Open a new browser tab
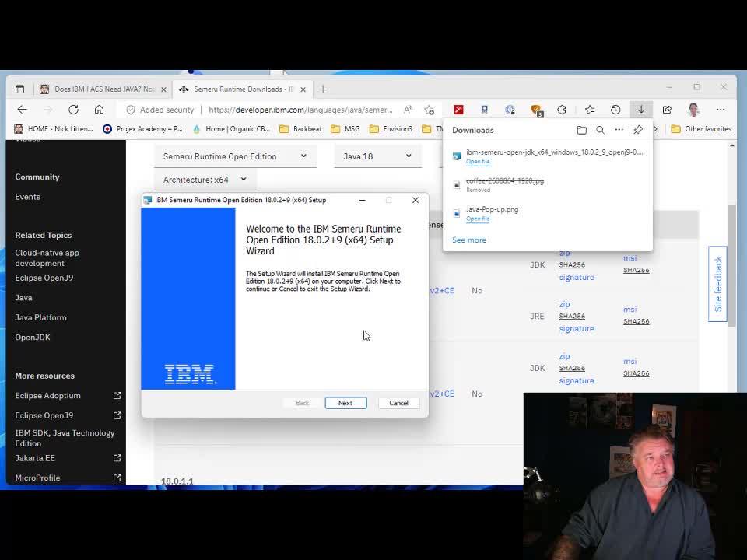The image size is (747, 560). pos(323,89)
